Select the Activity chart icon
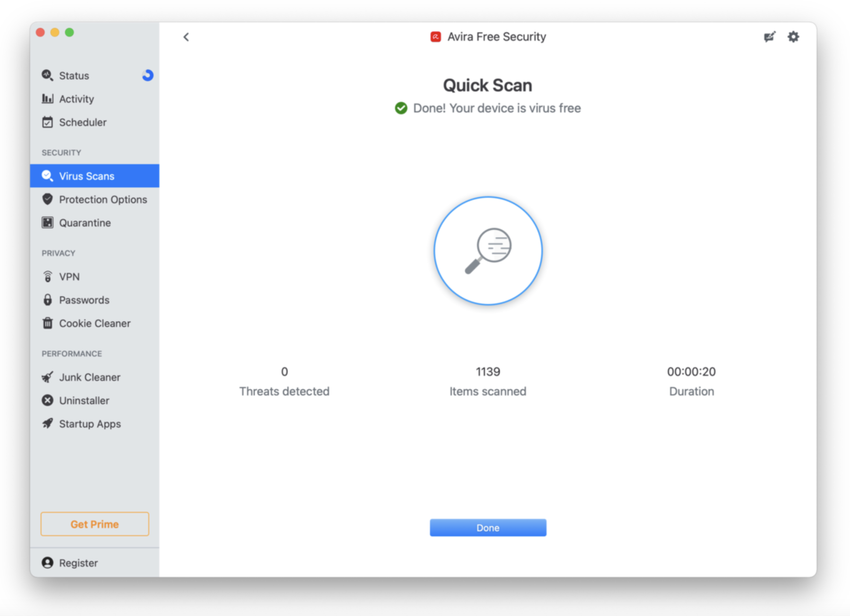Viewport: 850px width, 616px height. coord(47,99)
